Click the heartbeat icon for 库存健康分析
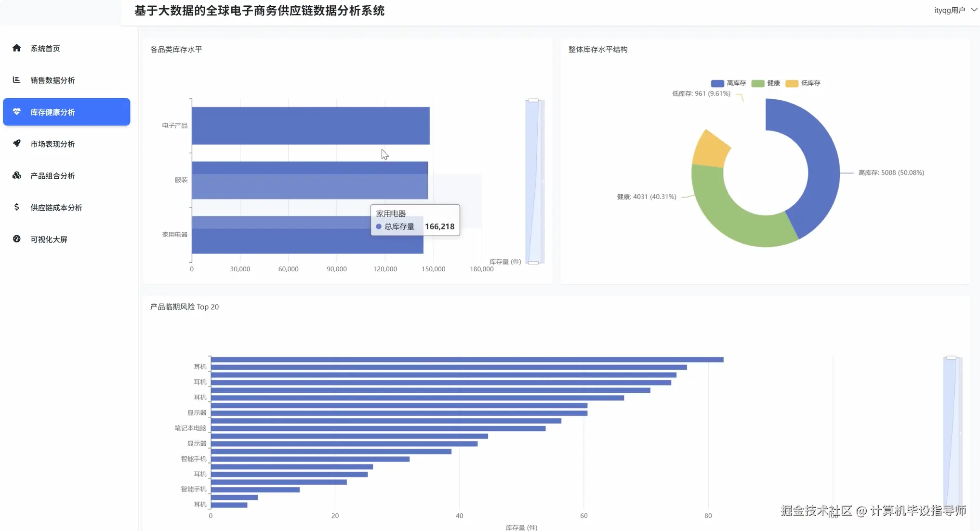Viewport: 980px width, 531px height. [x=17, y=112]
